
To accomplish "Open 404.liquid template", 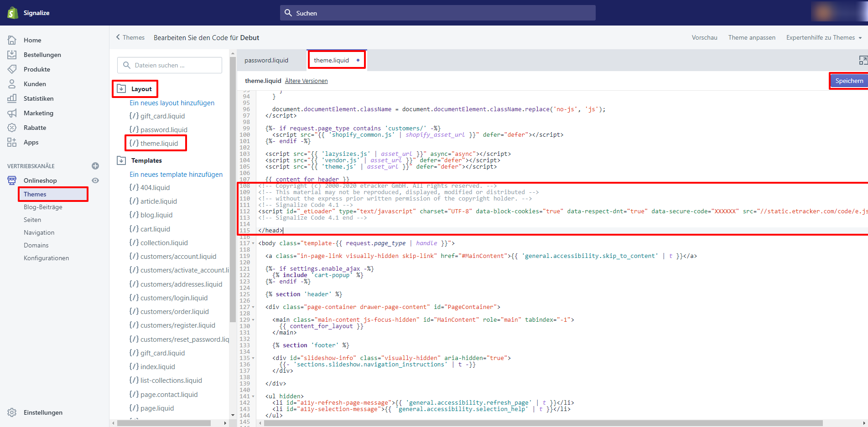I will coord(149,187).
